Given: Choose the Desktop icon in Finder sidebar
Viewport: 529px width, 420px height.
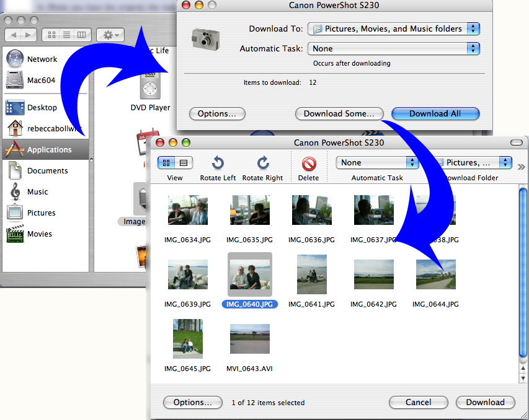Looking at the screenshot, I should pyautogui.click(x=15, y=108).
